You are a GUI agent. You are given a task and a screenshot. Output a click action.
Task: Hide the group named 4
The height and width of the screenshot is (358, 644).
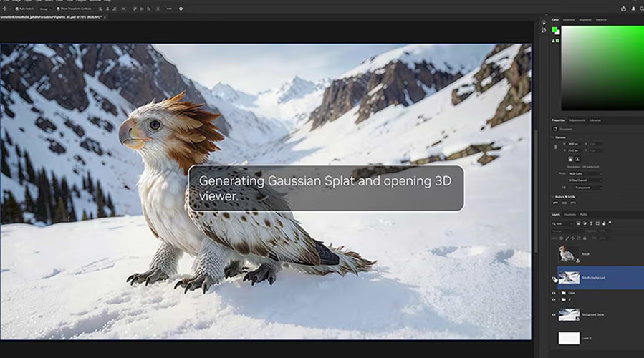click(554, 300)
